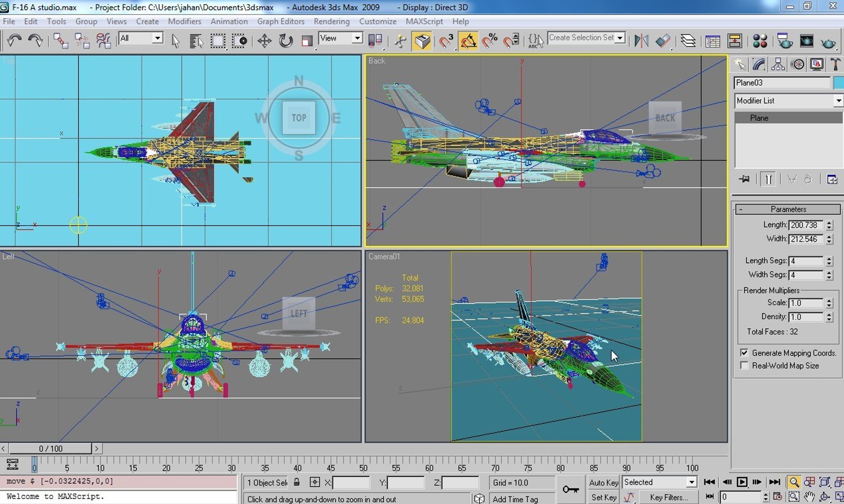Viewport: 844px width, 504px height.
Task: Click the Mirror tool icon
Action: point(641,41)
